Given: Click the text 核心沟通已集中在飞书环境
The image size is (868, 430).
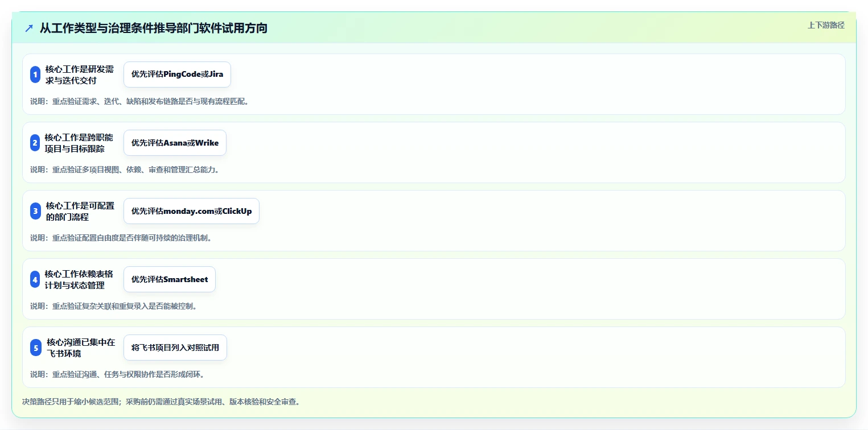Looking at the screenshot, I should pyautogui.click(x=80, y=348).
